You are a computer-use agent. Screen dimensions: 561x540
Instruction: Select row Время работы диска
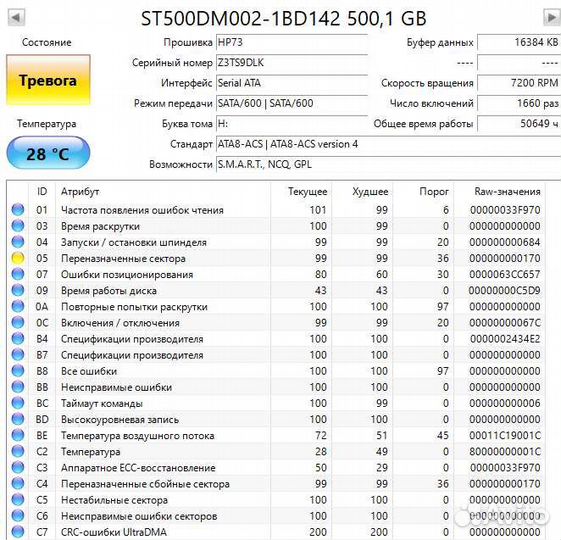[276, 290]
